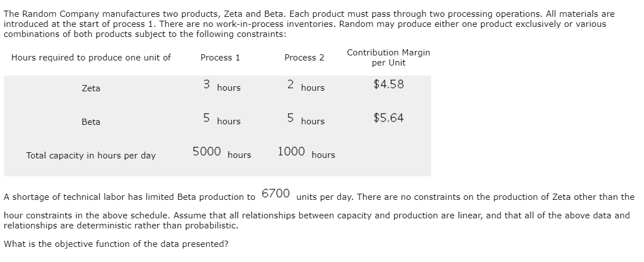This screenshot has height=262, width=644.
Task: Select the 1000 hours capacity value
Action: pos(306,152)
